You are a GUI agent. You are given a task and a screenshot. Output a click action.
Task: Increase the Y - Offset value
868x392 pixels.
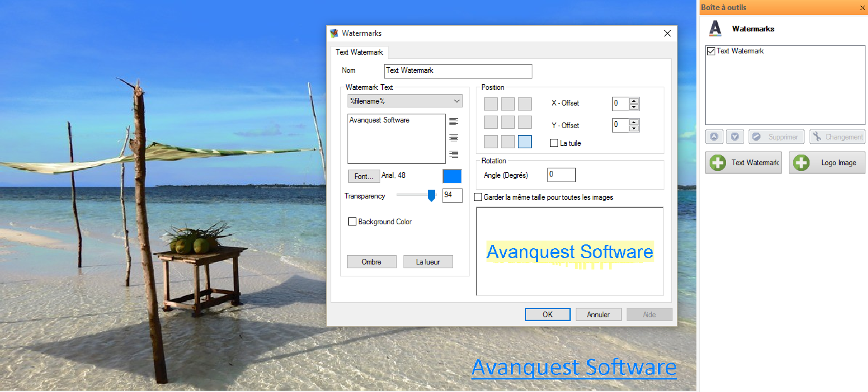click(634, 122)
